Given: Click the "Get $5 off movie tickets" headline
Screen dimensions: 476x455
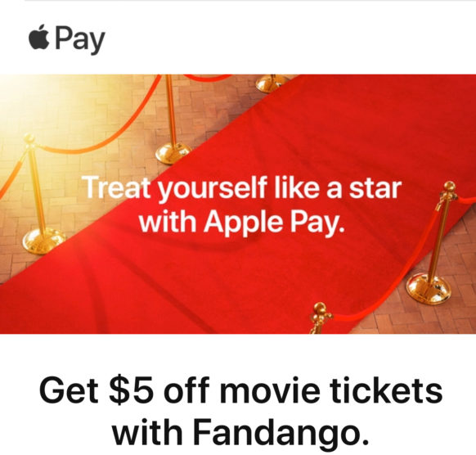Looking at the screenshot, I should coord(240,390).
